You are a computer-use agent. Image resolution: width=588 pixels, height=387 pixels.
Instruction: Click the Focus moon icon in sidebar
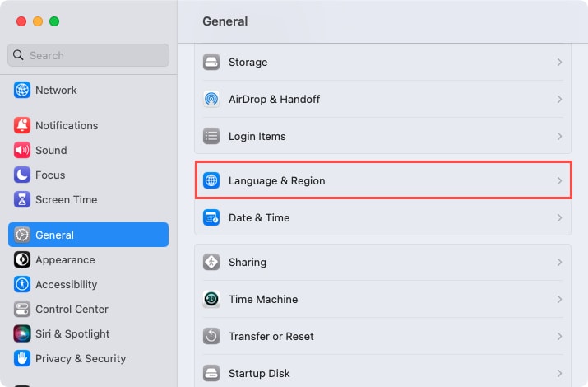point(22,175)
